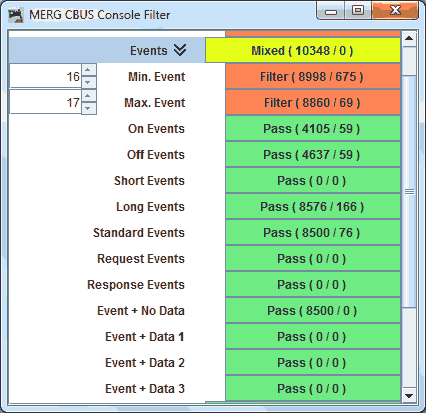Viewport: 426px width, 413px height.
Task: Toggle the Event + Data 3 pass button
Action: point(313,389)
